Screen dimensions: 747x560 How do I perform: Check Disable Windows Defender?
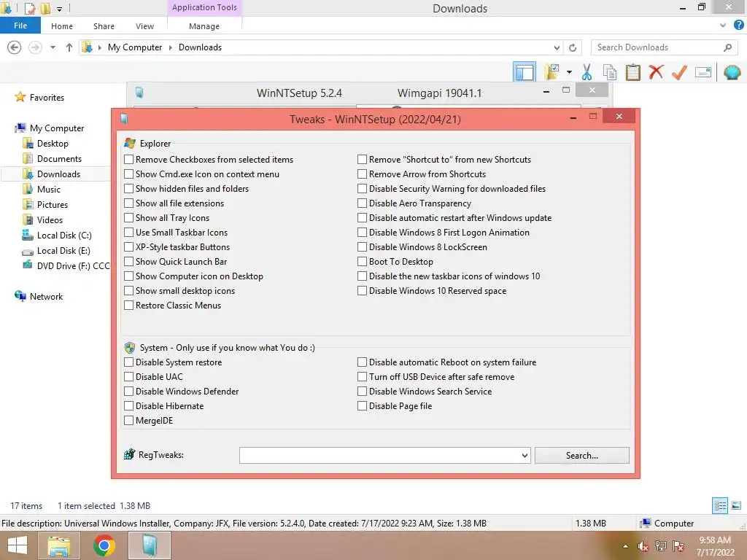(x=128, y=392)
